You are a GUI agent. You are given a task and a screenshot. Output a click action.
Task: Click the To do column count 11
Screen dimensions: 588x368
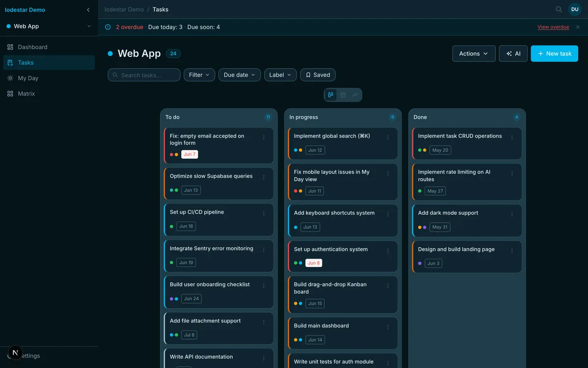pyautogui.click(x=268, y=117)
